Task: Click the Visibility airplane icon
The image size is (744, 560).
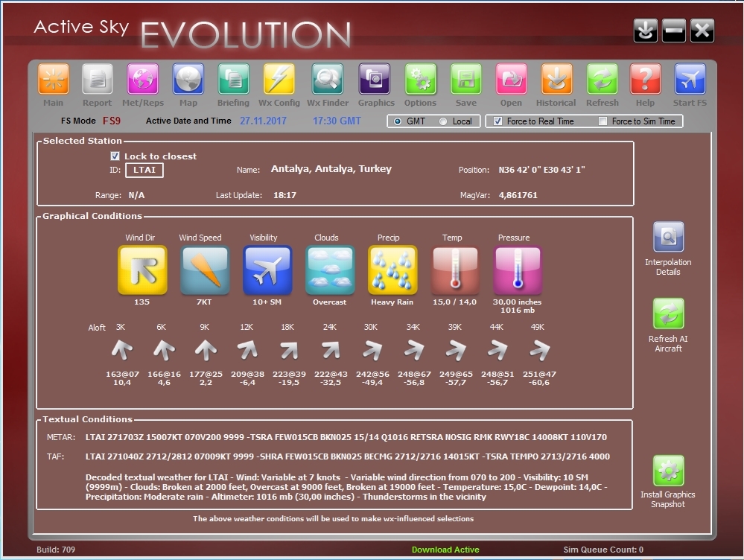Action: [267, 270]
